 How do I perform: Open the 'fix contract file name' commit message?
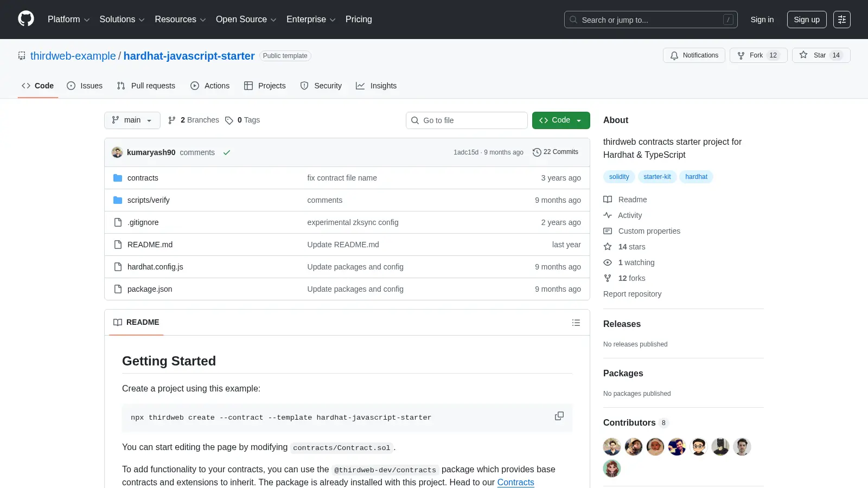[342, 178]
